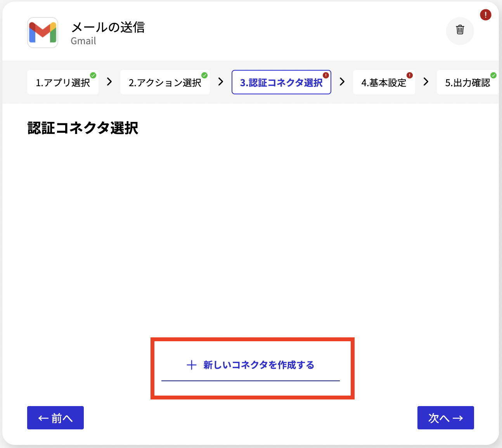
Task: Click the red error badge on 3.認証コネクタ選択
Action: tap(326, 75)
